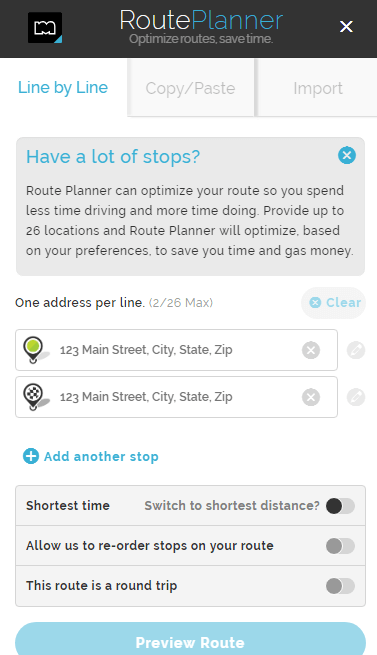Click the MapQuest logo icon in header

point(45,28)
